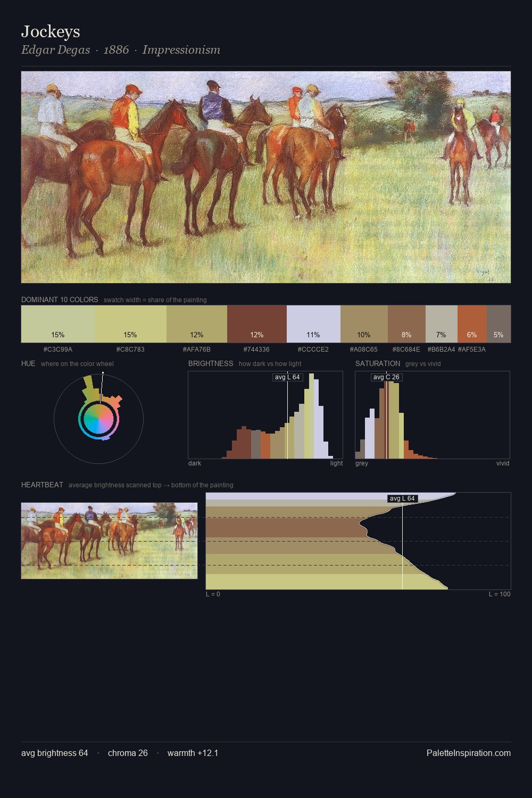Click the #C3C99A hex code label
This screenshot has height=798, width=532.
click(58, 350)
